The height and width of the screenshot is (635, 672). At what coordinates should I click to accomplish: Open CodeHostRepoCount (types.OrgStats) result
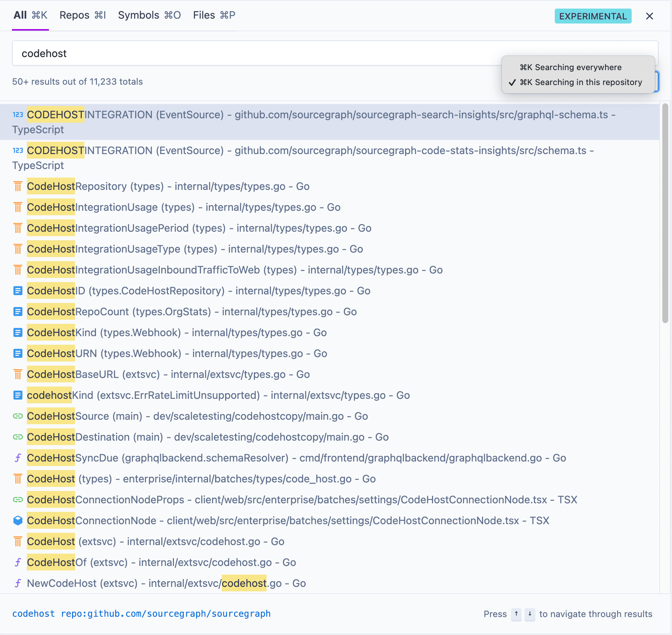(330, 312)
